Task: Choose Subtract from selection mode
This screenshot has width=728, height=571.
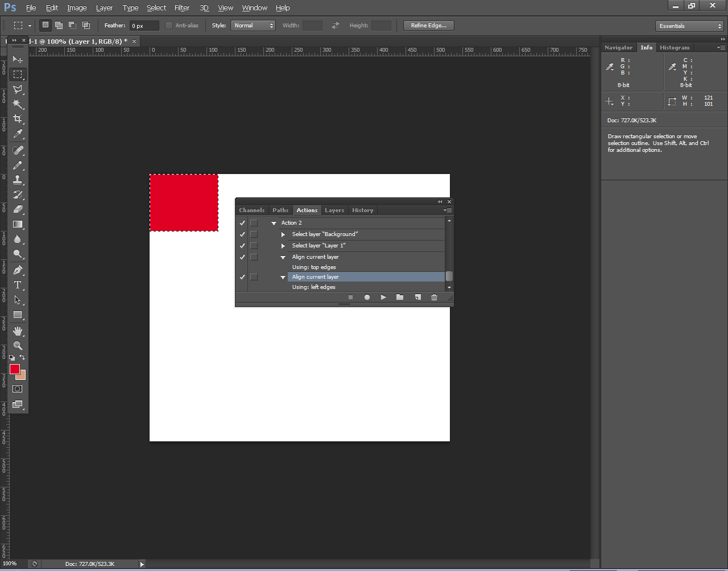Action: click(72, 25)
